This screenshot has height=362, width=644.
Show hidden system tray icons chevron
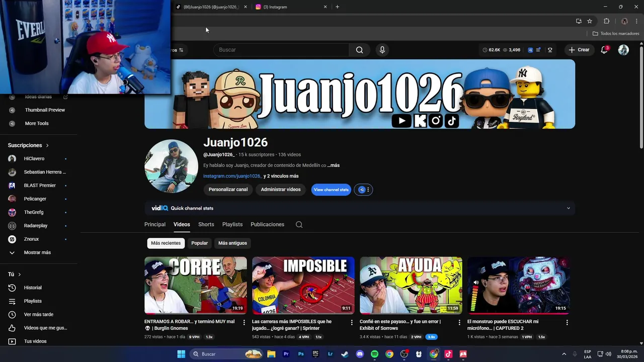click(x=564, y=354)
